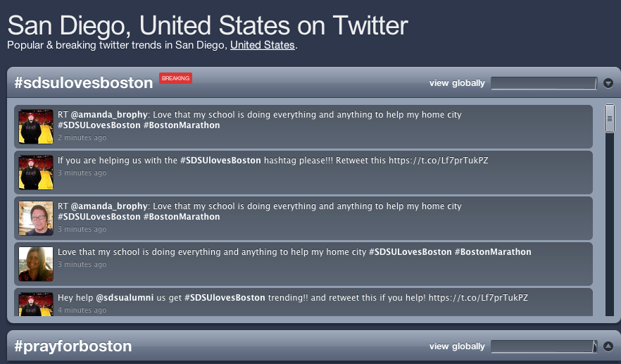Click view globally for #prayforboston
Viewport: 621px width, 364px height.
pos(457,346)
